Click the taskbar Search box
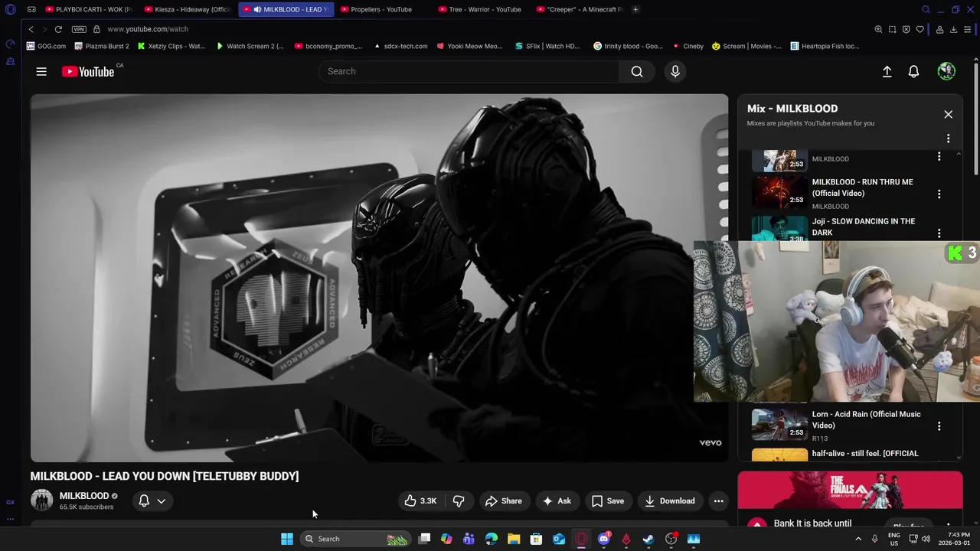This screenshot has height=551, width=980. tap(354, 539)
